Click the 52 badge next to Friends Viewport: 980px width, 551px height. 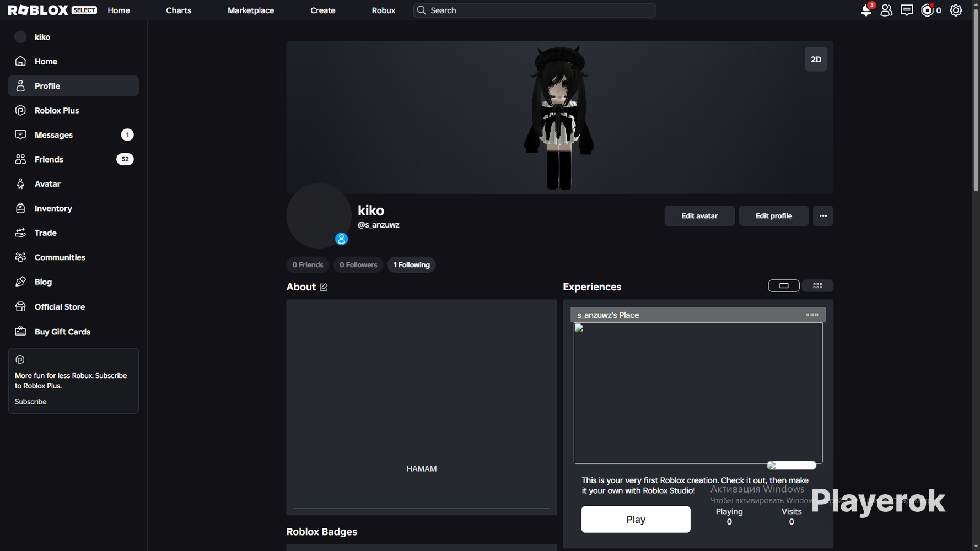click(x=125, y=159)
